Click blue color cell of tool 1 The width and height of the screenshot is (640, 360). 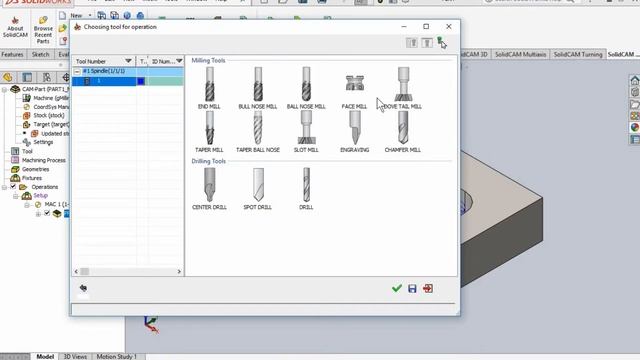pos(141,81)
